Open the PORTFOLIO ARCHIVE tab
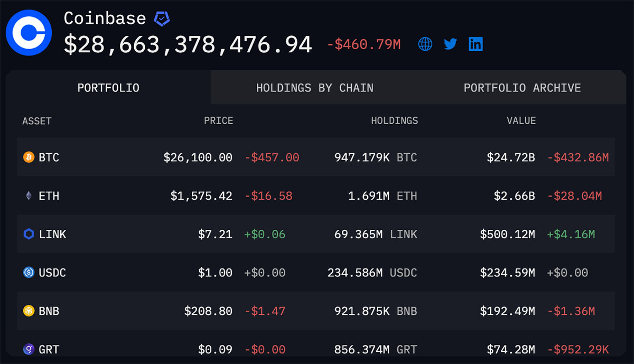The image size is (634, 364). pyautogui.click(x=523, y=88)
